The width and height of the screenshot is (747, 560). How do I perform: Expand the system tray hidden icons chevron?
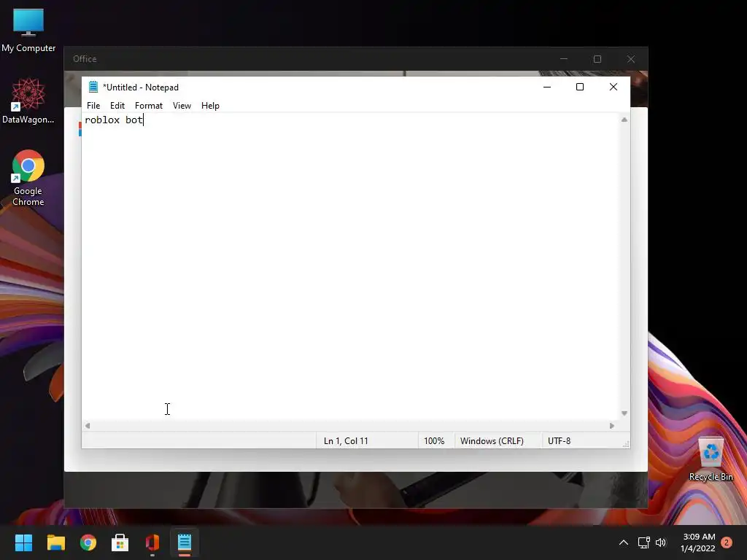pos(624,542)
